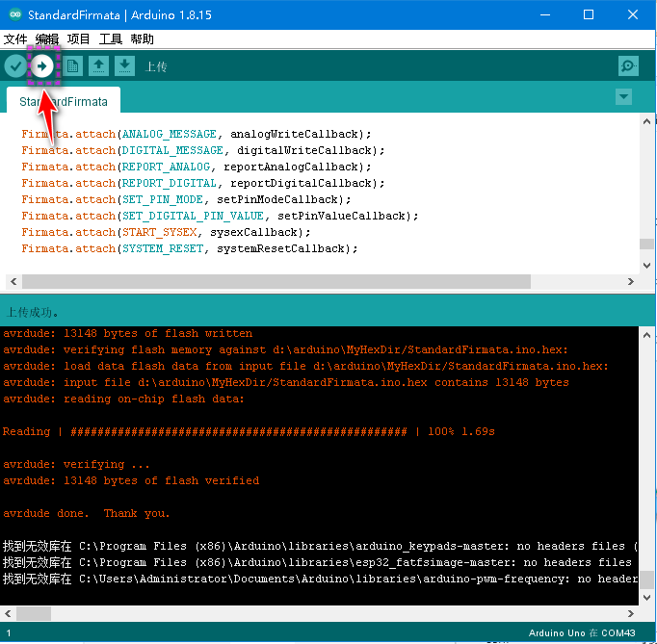Click the editor horizontal scrollbar thumb
Screen dimensions: 657x644
[276, 281]
